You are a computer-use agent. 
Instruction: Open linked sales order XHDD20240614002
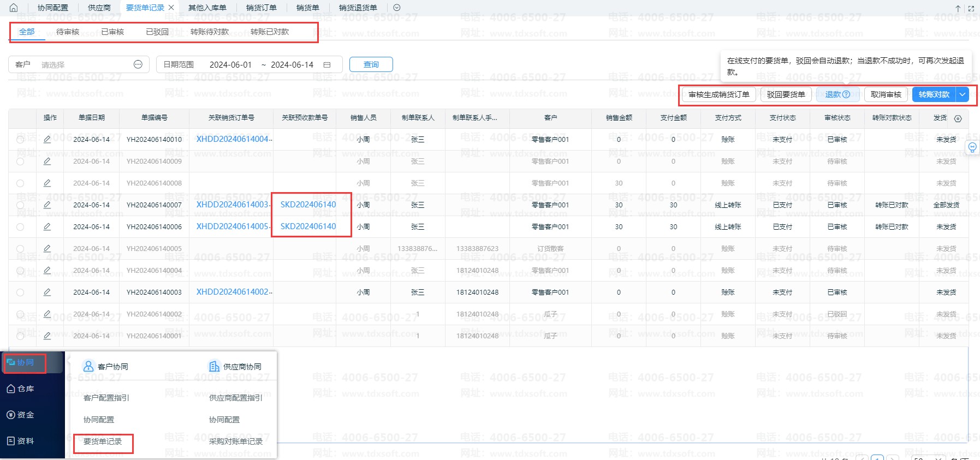click(233, 292)
